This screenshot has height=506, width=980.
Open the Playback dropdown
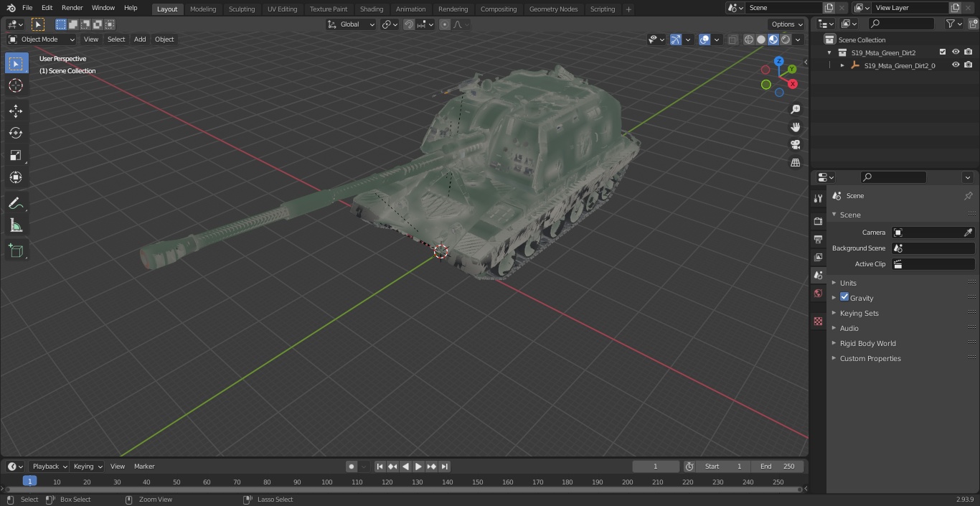tap(49, 467)
